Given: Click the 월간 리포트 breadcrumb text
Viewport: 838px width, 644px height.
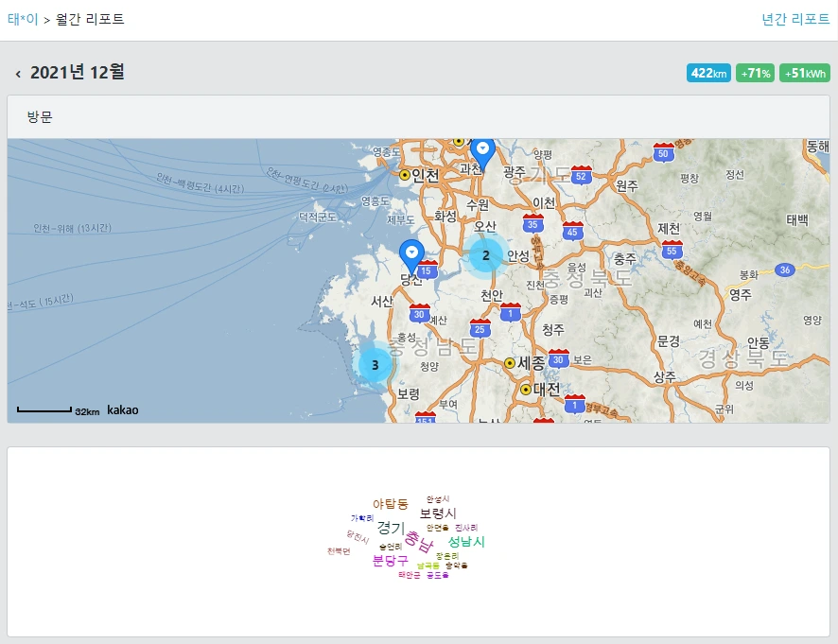Looking at the screenshot, I should click(90, 19).
